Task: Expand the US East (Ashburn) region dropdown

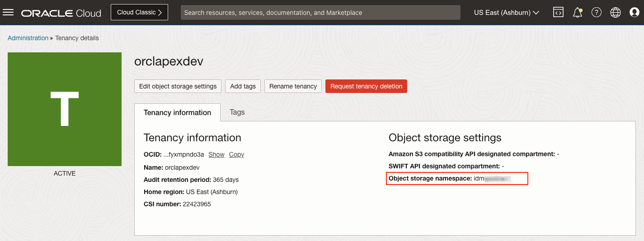Action: tap(507, 13)
